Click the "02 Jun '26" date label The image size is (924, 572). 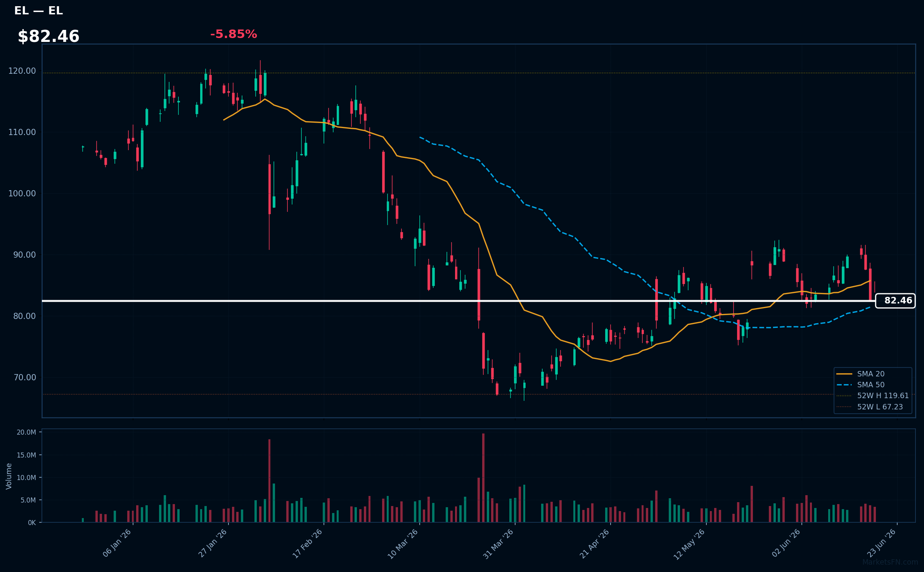tap(786, 543)
